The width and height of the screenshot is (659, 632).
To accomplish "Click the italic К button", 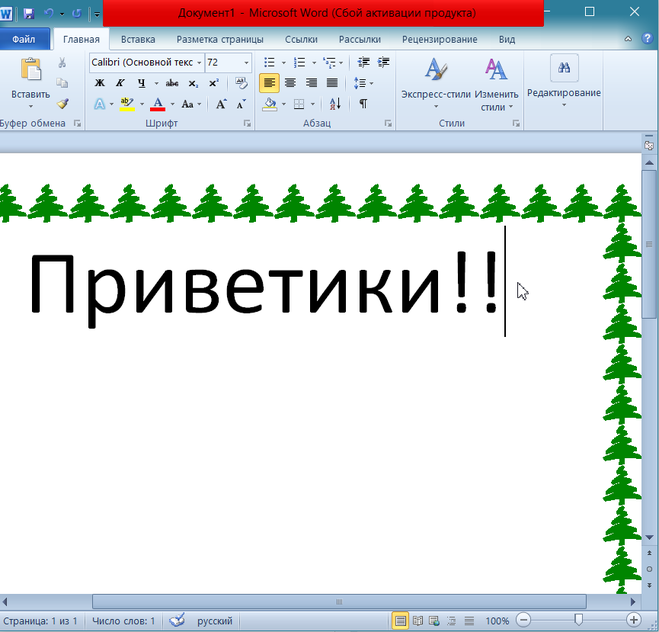I will (x=120, y=83).
